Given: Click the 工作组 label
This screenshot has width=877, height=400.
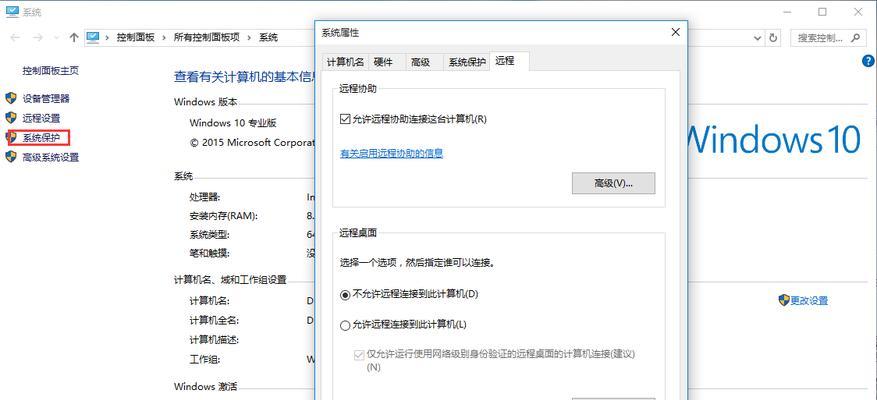Looking at the screenshot, I should (205, 359).
